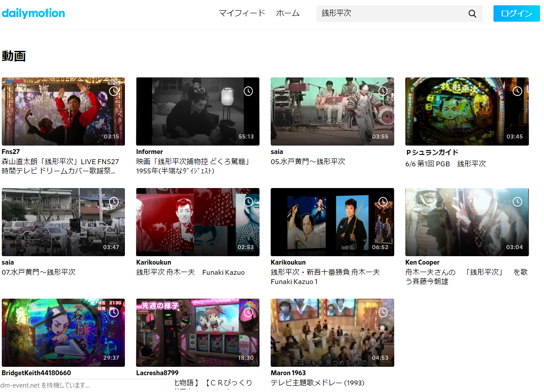This screenshot has width=544, height=392.
Task: Visit saia channel under 05.水戸黄門 video
Action: (277, 152)
